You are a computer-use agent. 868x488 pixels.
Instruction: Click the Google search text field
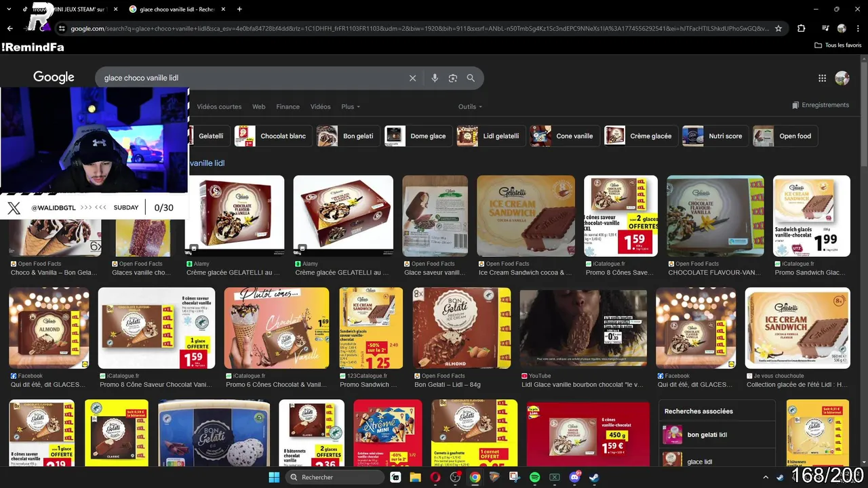251,78
